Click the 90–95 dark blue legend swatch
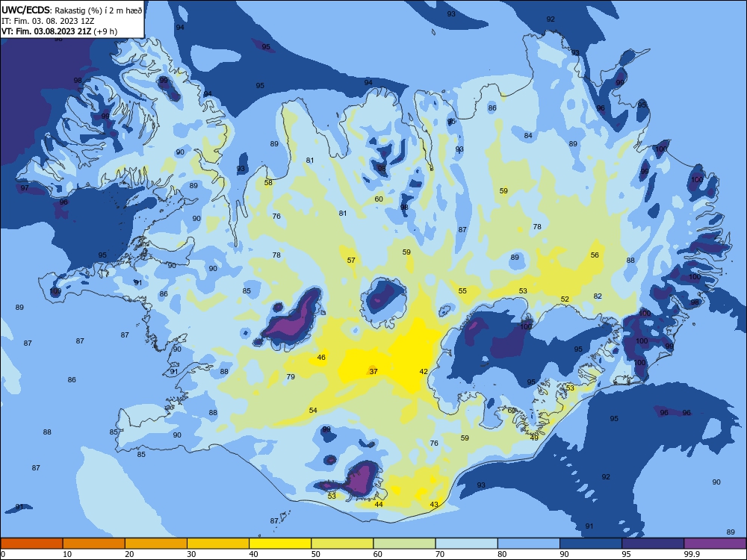Image resolution: width=747 pixels, height=560 pixels. click(x=591, y=544)
